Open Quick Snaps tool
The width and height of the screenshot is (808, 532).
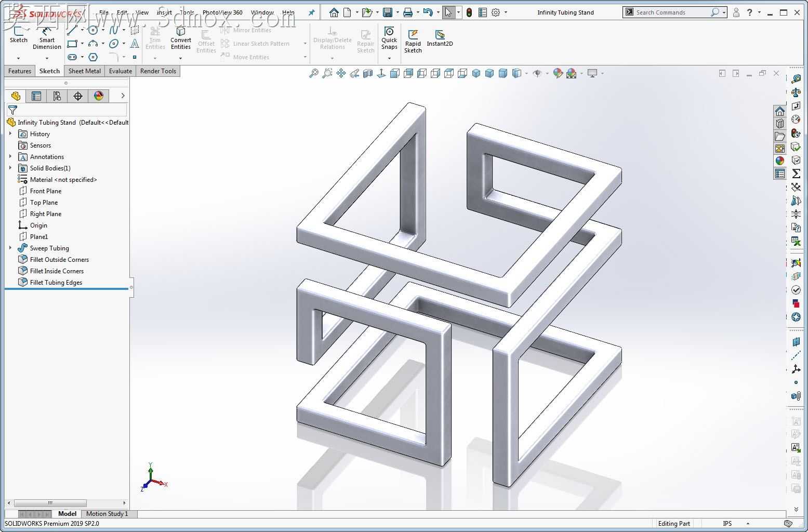click(x=389, y=38)
